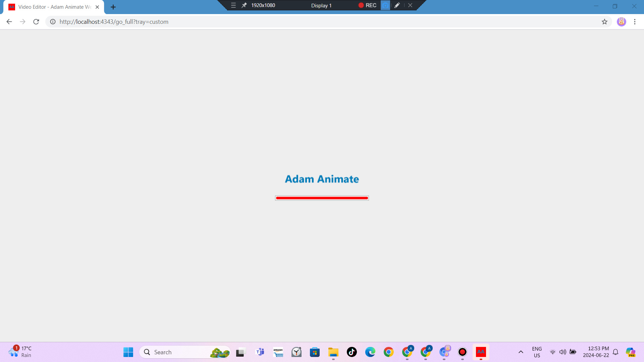Click the Adam Animate heading text

point(322,179)
